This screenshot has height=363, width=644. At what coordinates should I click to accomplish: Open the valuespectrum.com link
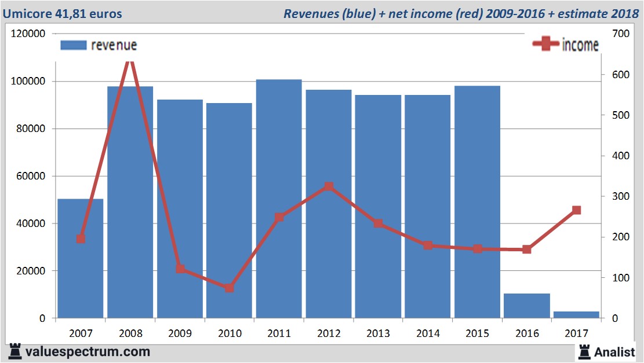pos(88,352)
